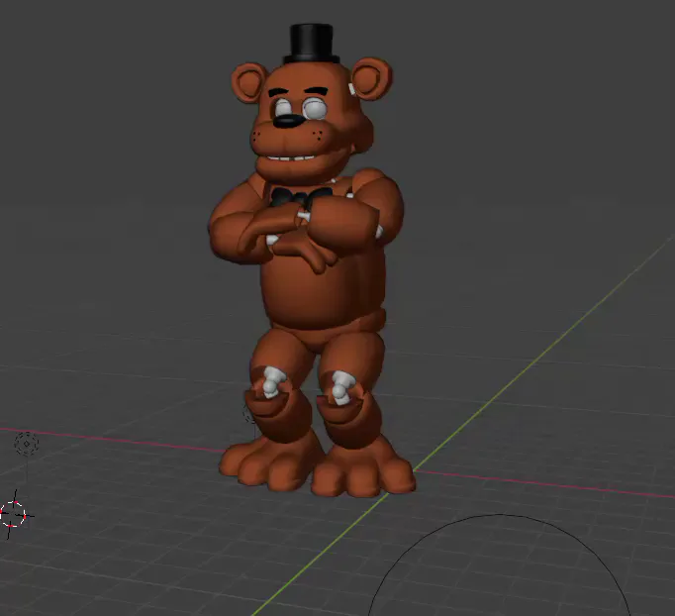Screen dimensions: 675x616
Task: Select the black bow tie mesh
Action: 300,198
